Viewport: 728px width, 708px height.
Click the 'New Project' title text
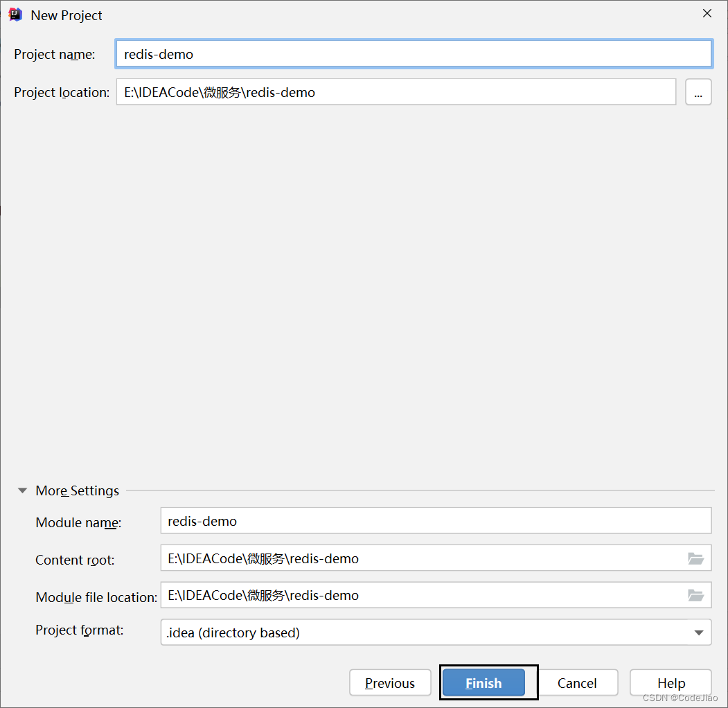point(66,15)
